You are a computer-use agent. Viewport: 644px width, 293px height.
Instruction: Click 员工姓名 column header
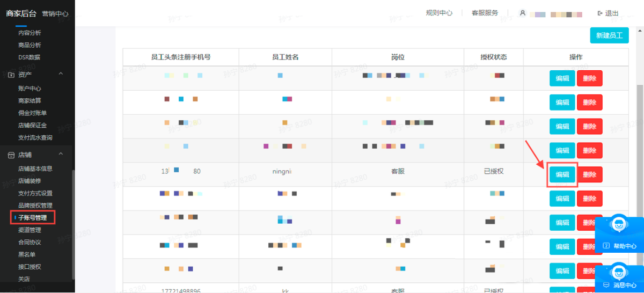pyautogui.click(x=285, y=57)
